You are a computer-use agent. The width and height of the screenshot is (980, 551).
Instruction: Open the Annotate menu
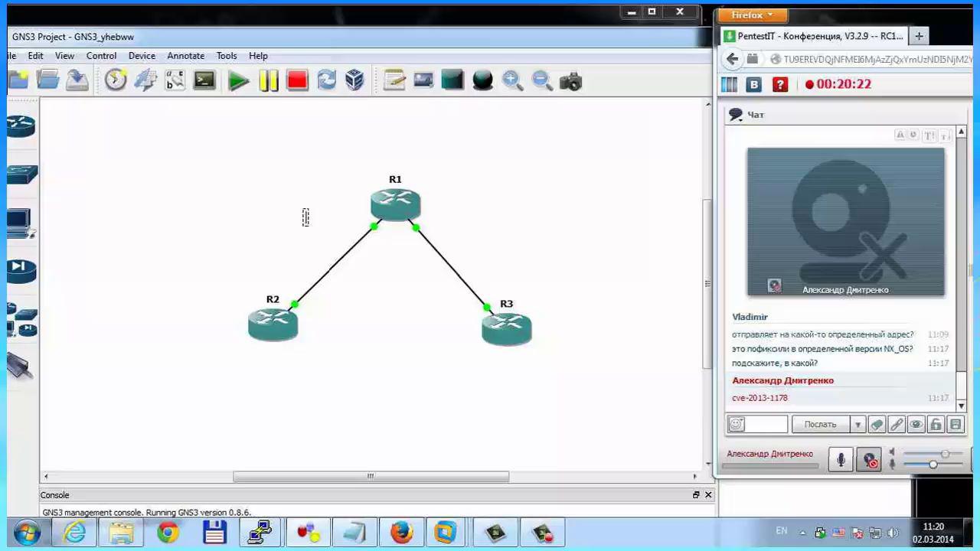click(x=186, y=56)
